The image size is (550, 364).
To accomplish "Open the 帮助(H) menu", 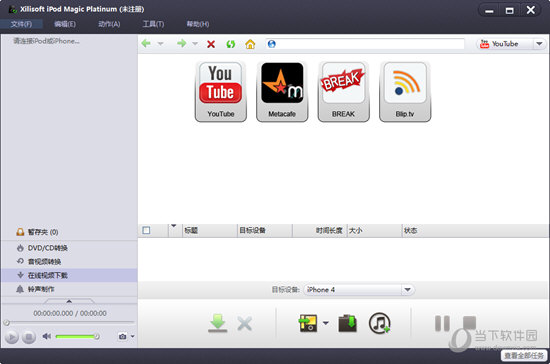I will 197,24.
